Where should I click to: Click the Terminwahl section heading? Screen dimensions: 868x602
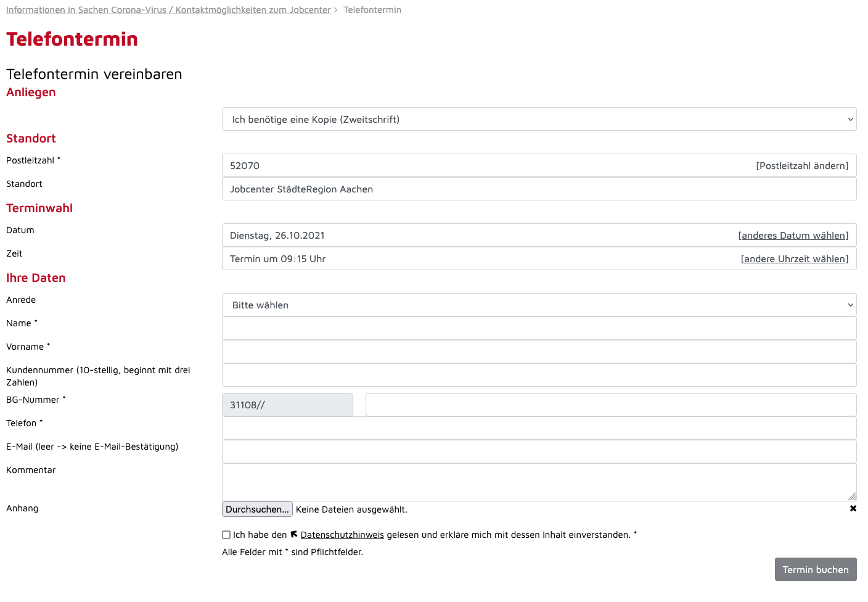(x=39, y=208)
